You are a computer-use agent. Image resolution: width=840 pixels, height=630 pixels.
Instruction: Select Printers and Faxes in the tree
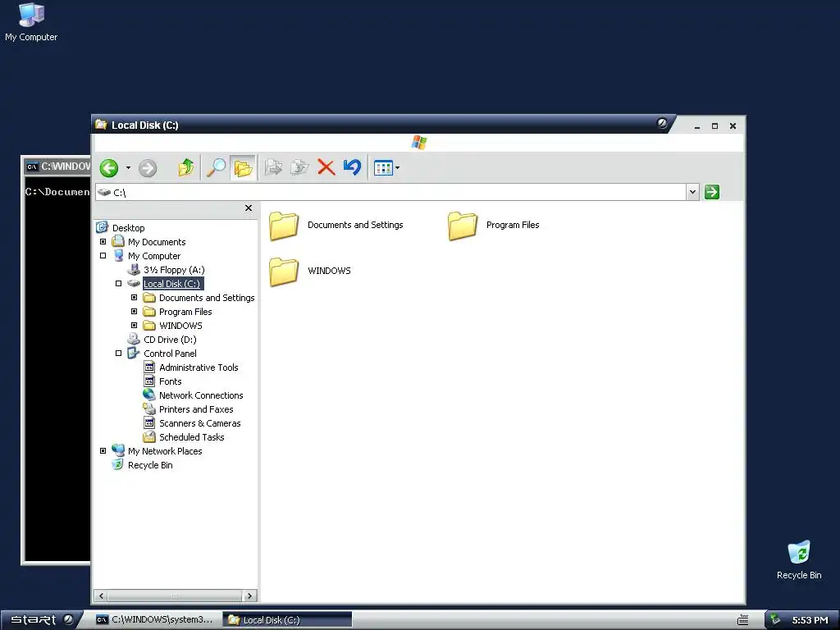(196, 409)
